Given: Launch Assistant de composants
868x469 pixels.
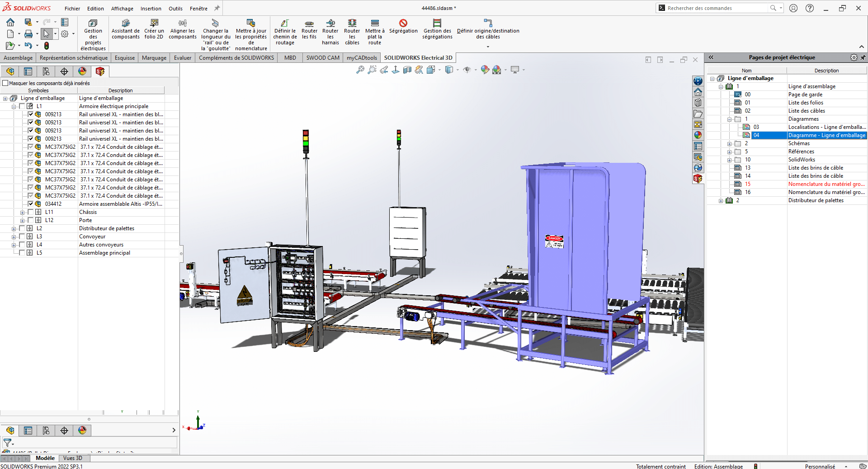Looking at the screenshot, I should [x=126, y=29].
